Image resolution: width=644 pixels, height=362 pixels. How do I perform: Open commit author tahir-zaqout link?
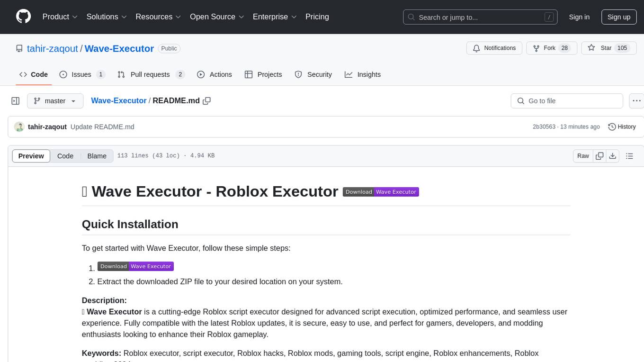tap(47, 127)
